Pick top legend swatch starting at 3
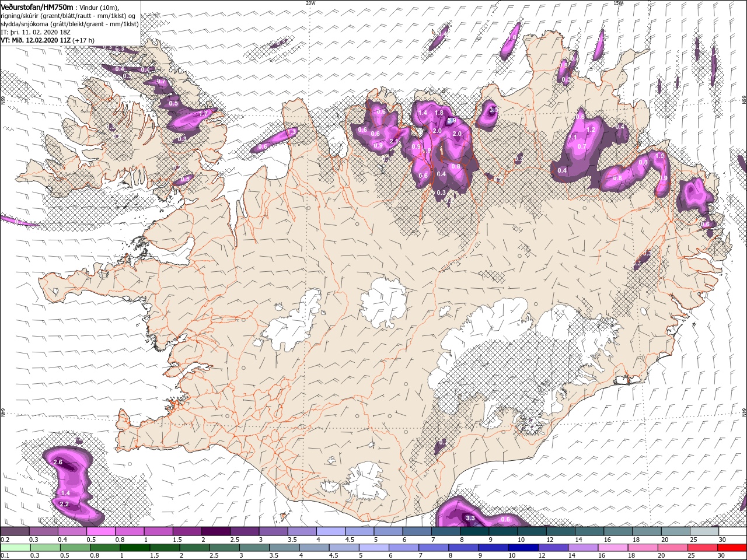Image resolution: width=747 pixels, height=560 pixels. tap(273, 531)
